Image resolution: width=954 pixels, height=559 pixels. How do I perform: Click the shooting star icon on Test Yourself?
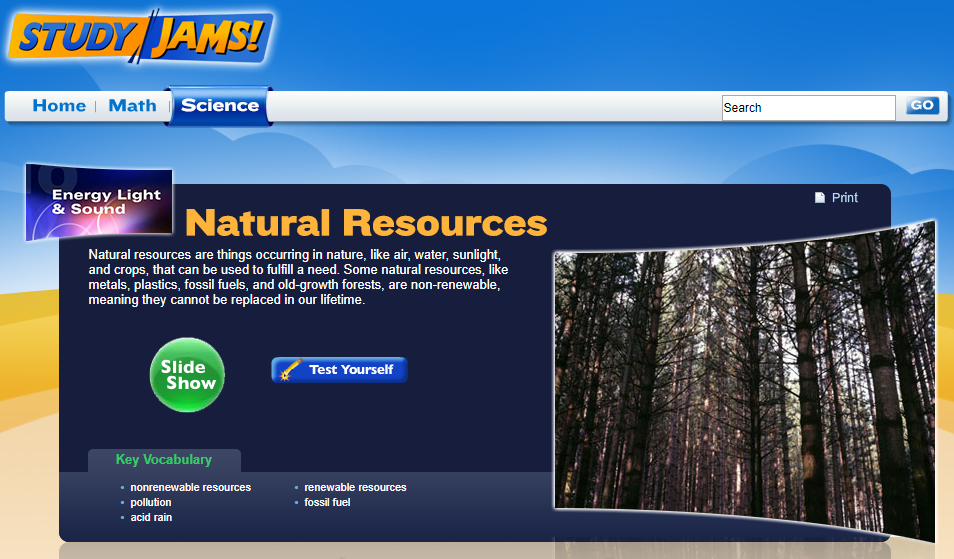290,370
